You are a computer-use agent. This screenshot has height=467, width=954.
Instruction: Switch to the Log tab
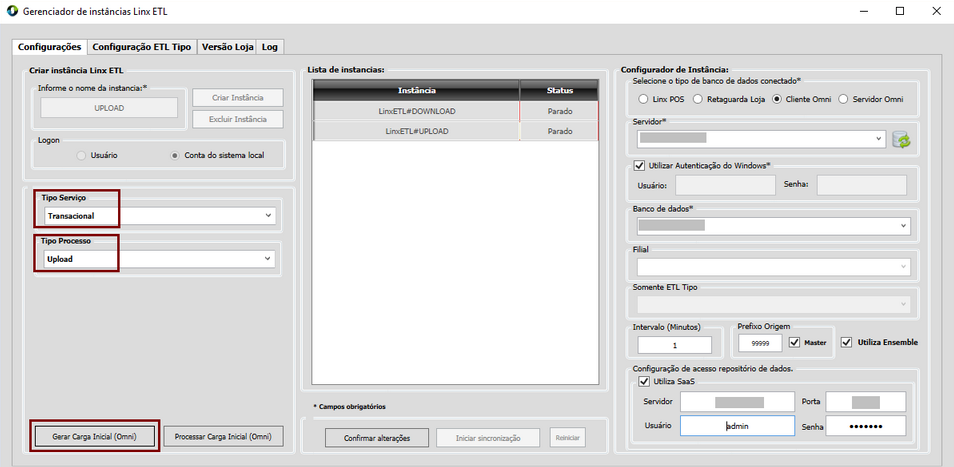(x=270, y=47)
